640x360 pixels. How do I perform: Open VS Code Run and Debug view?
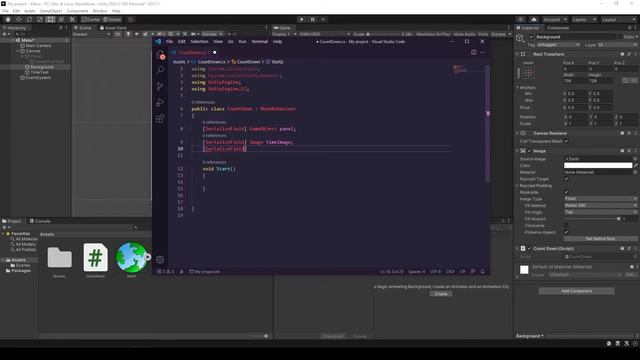160,102
